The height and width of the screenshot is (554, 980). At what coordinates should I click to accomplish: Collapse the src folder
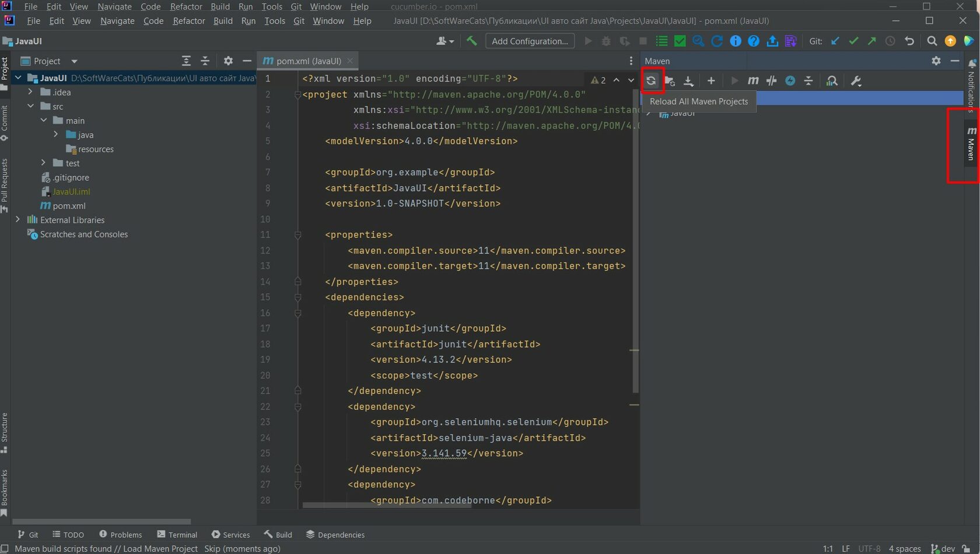pyautogui.click(x=30, y=106)
